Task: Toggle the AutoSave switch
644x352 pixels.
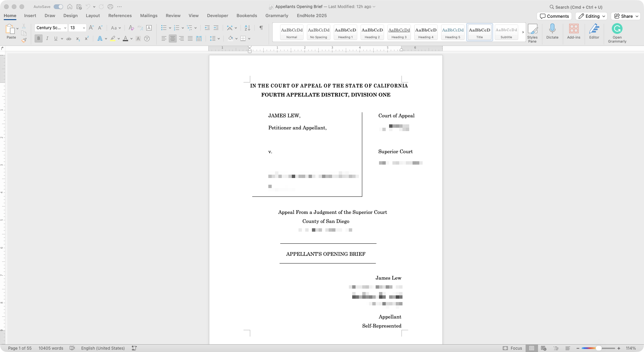Action: coord(58,7)
